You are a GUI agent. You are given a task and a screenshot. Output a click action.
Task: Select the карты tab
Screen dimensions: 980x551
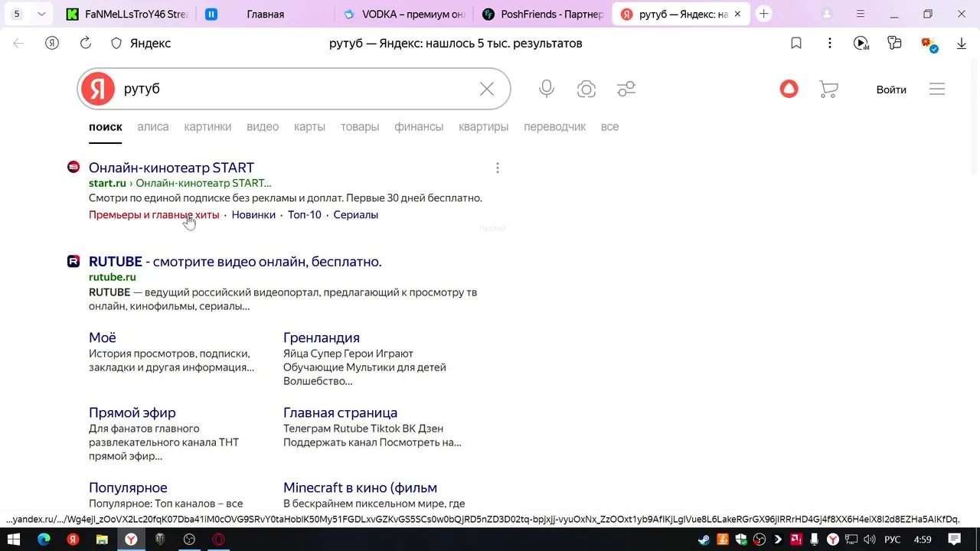point(309,126)
